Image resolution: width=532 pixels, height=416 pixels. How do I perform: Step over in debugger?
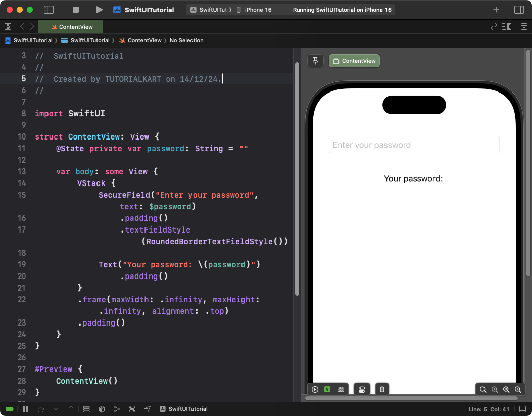click(x=41, y=409)
